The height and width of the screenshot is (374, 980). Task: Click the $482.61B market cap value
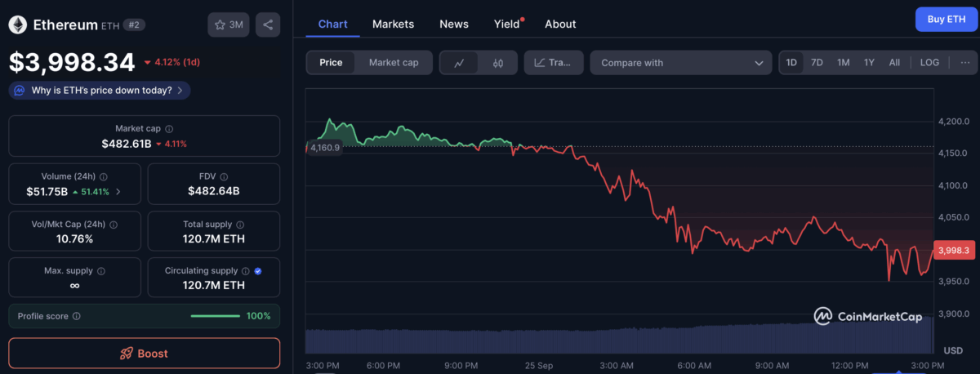[127, 144]
